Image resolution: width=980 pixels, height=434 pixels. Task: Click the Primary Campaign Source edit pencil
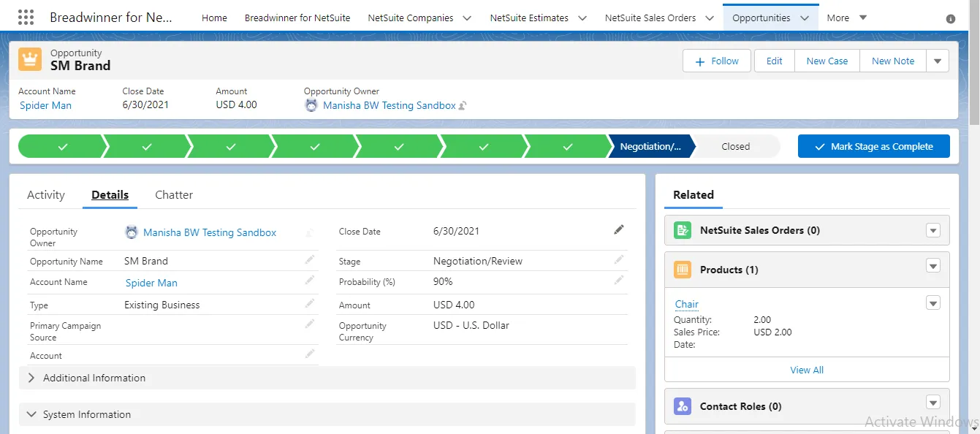click(x=310, y=324)
